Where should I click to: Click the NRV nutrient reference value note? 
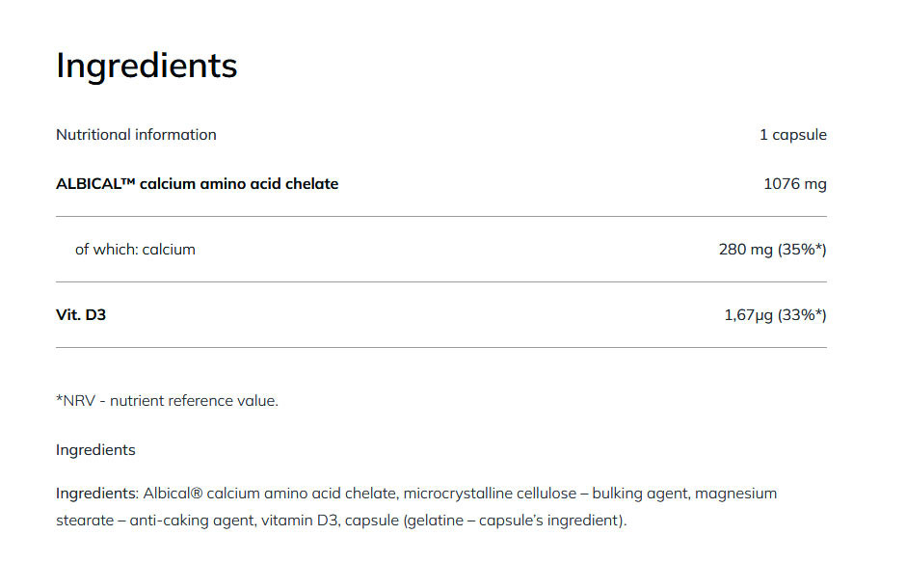pos(167,401)
